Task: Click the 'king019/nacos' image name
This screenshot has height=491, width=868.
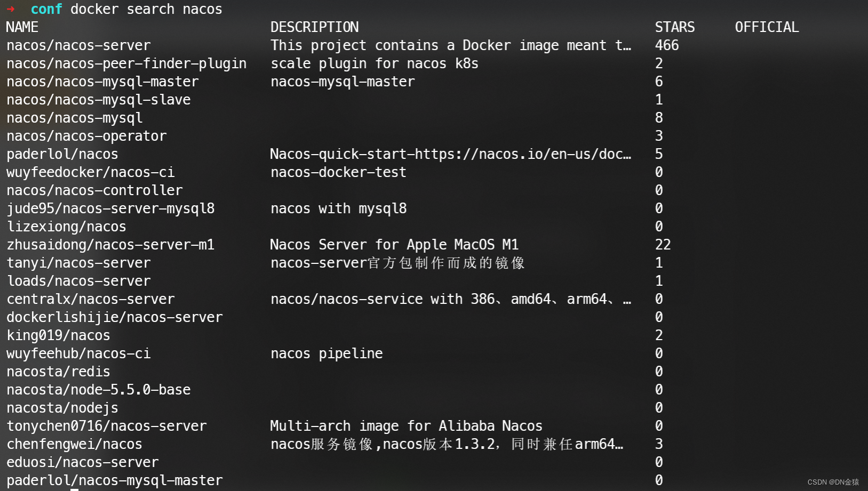Action: point(59,335)
